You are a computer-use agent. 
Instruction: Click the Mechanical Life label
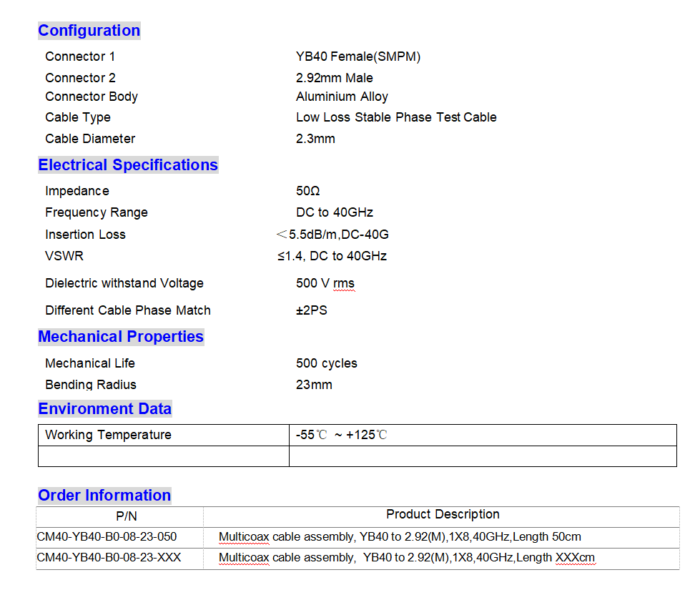click(x=90, y=363)
